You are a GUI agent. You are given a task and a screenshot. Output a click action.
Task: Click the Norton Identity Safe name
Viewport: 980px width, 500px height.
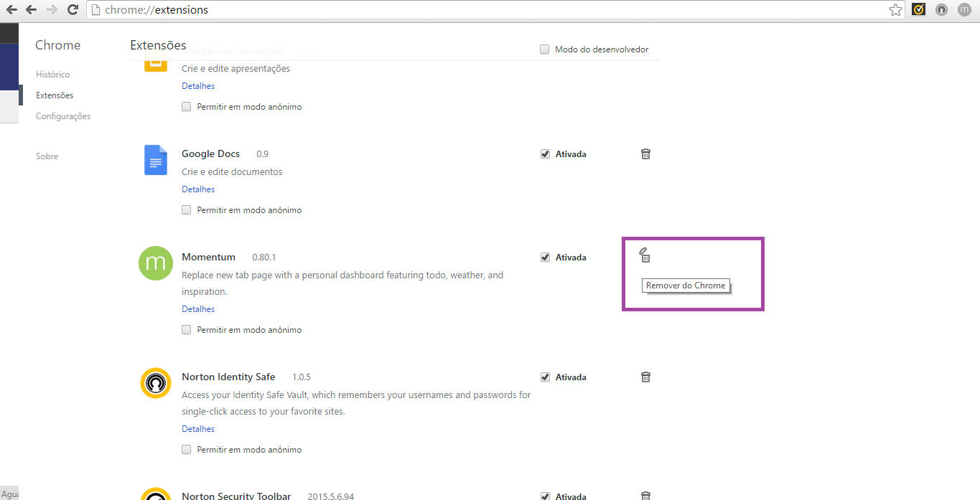tap(228, 377)
